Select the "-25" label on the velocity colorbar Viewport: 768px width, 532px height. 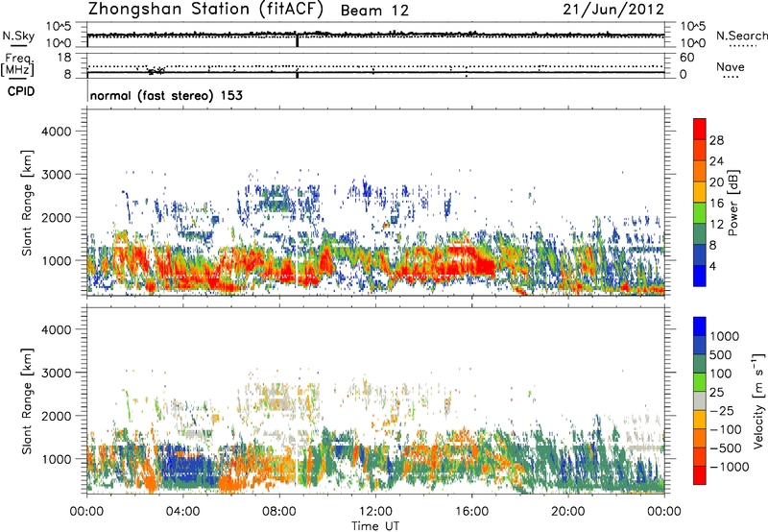pyautogui.click(x=722, y=411)
